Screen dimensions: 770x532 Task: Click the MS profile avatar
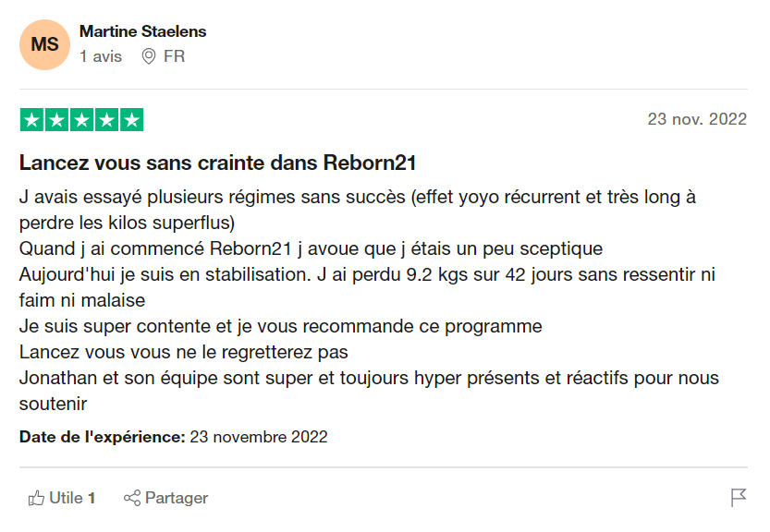(44, 44)
